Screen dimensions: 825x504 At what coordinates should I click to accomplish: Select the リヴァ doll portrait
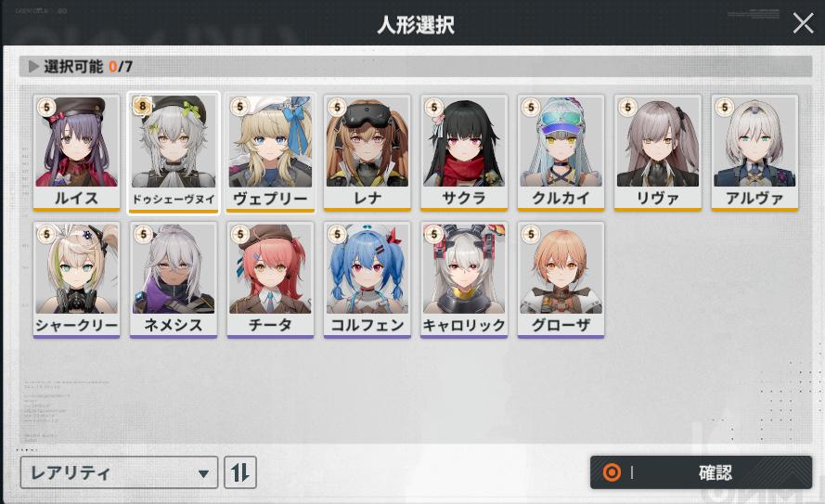[658, 152]
